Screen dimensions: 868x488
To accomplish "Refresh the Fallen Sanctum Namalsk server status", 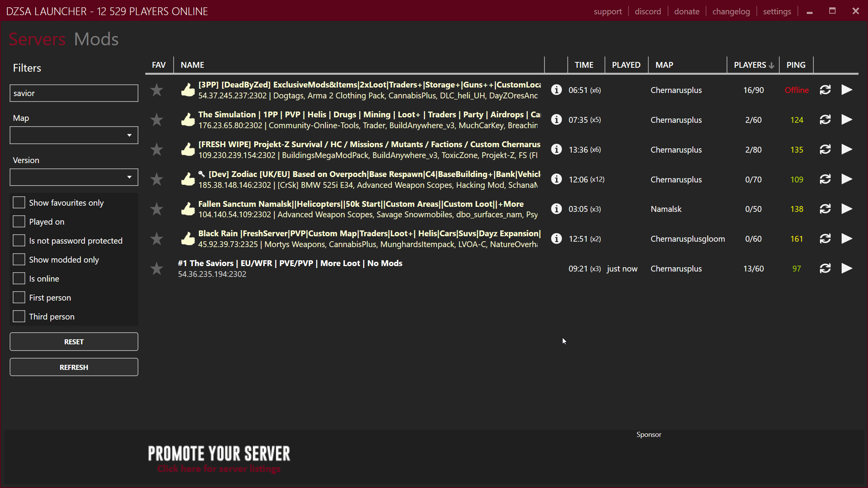I will [825, 209].
